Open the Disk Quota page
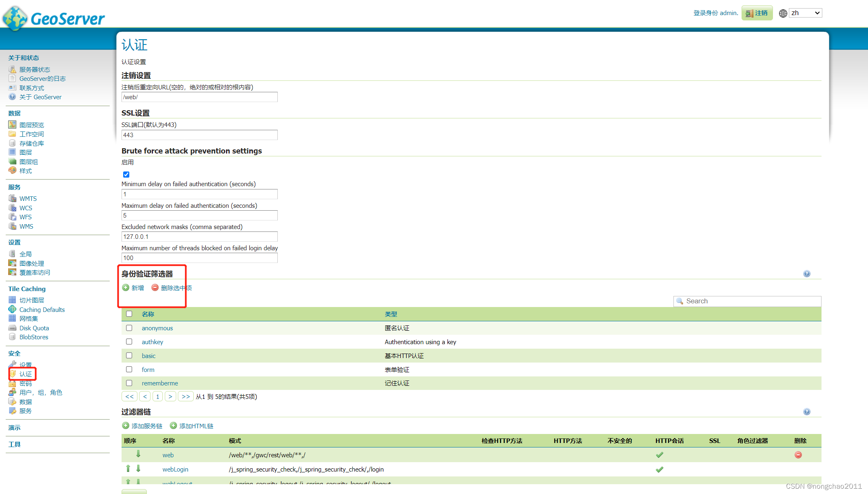 coord(34,328)
